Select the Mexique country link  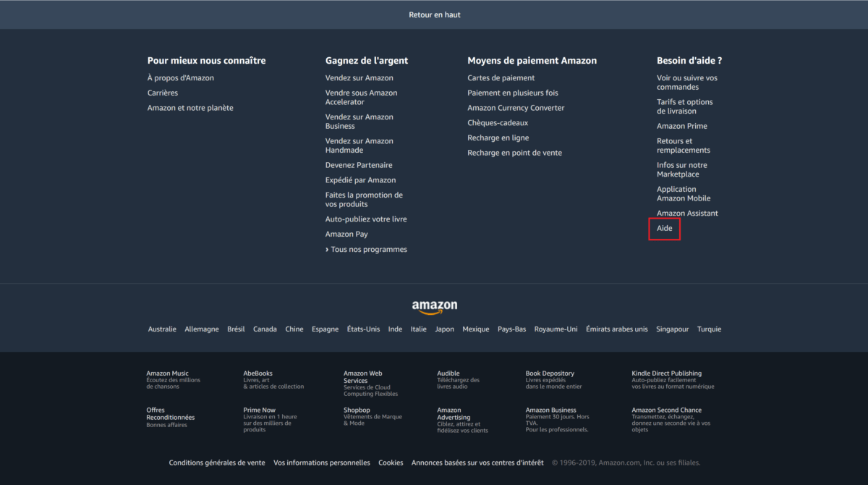click(476, 329)
